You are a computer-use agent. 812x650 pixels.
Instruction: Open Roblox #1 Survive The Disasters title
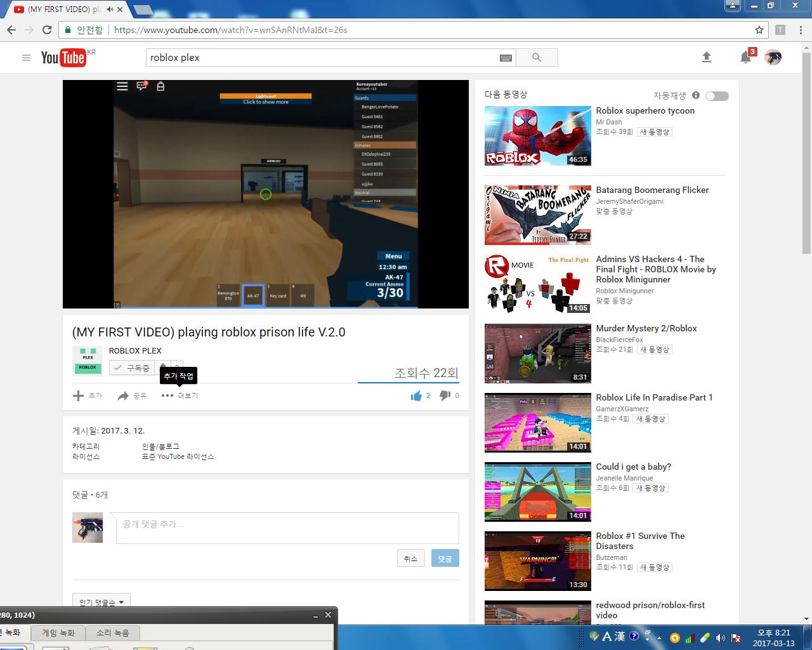coord(640,541)
